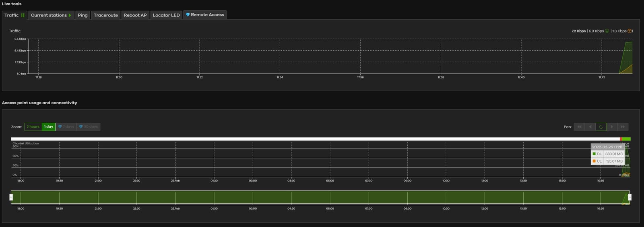
Task: Reset the pan with the refresh icon
Action: coord(601,127)
